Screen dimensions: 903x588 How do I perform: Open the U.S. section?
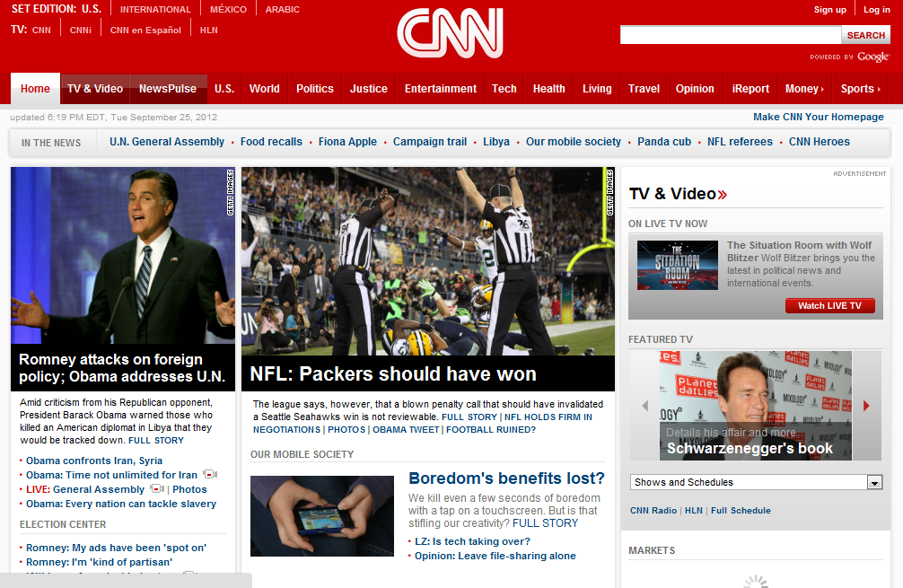point(224,89)
